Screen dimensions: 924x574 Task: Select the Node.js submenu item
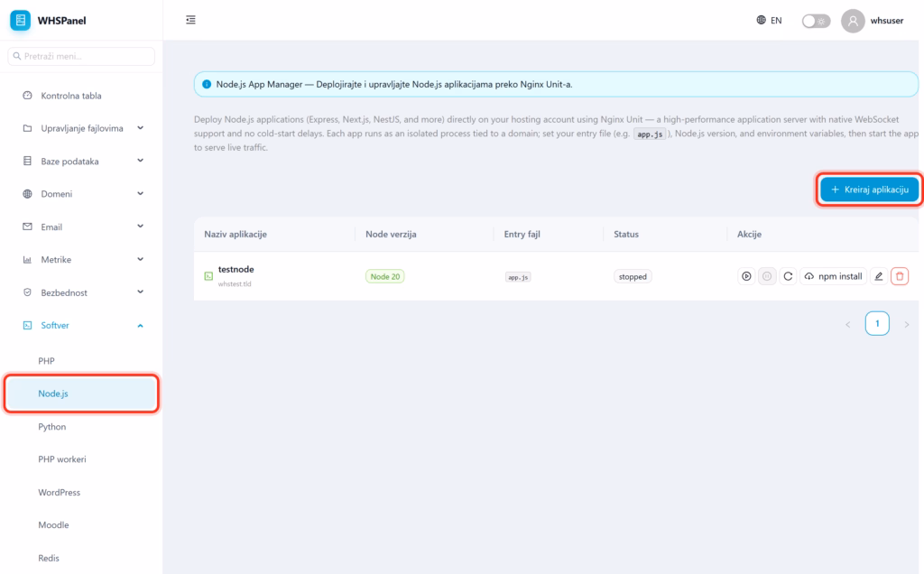point(81,393)
